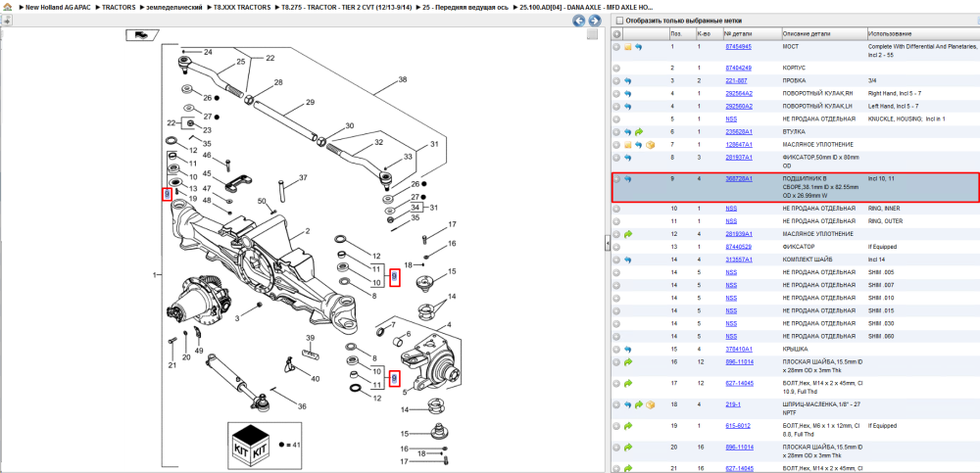Click green arrow icon in row 235628A1
The width and height of the screenshot is (980, 473).
[638, 132]
